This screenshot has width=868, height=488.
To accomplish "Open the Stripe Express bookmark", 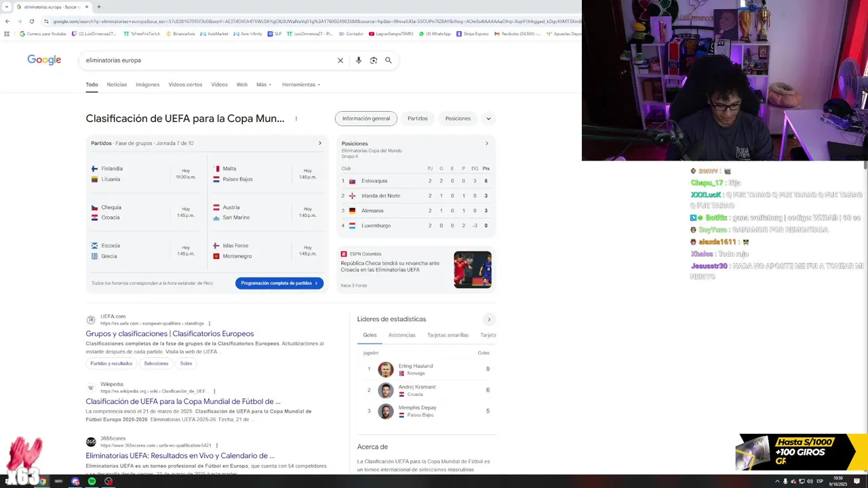I will tap(473, 34).
